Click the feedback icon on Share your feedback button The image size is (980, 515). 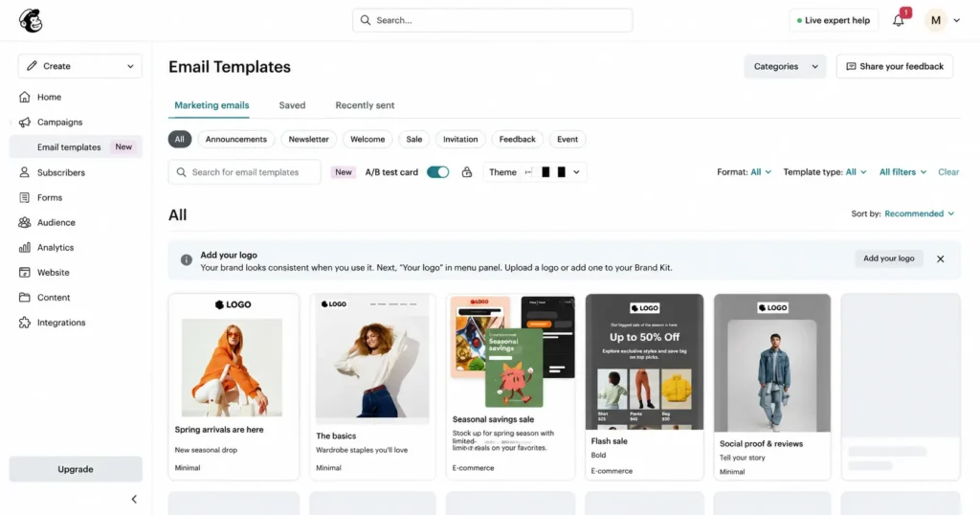(851, 66)
